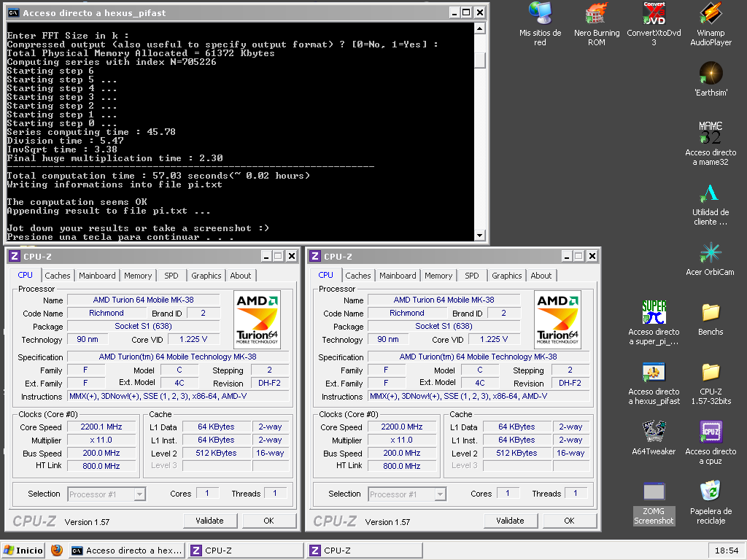Open Utilidad de cliente desktop icon
This screenshot has width=747, height=560.
point(711,204)
